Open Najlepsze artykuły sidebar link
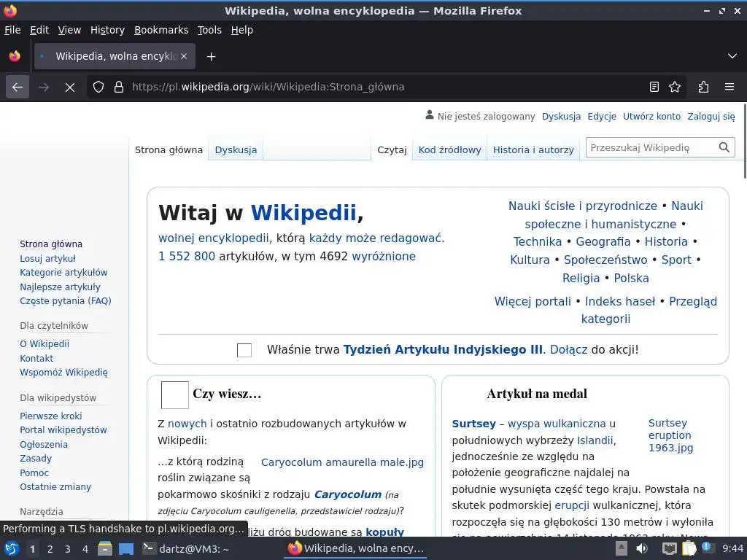The width and height of the screenshot is (747, 560). 60,287
